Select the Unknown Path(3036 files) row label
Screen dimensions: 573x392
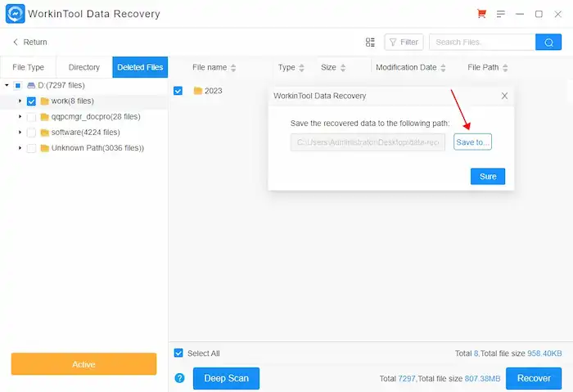(97, 148)
